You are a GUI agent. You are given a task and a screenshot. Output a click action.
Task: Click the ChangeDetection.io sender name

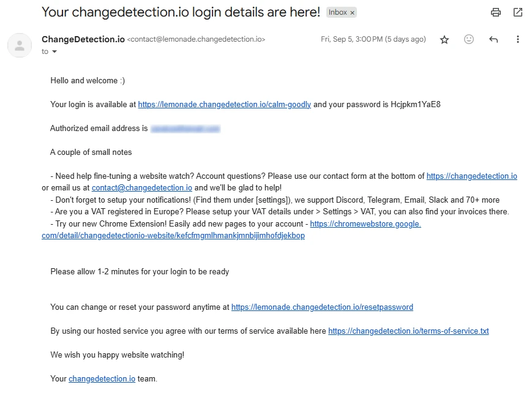[x=83, y=39]
